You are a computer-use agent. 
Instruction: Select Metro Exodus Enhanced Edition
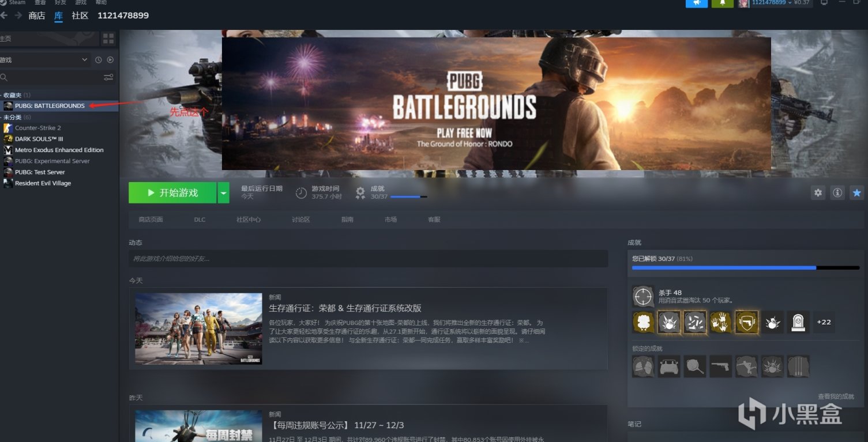pos(59,150)
